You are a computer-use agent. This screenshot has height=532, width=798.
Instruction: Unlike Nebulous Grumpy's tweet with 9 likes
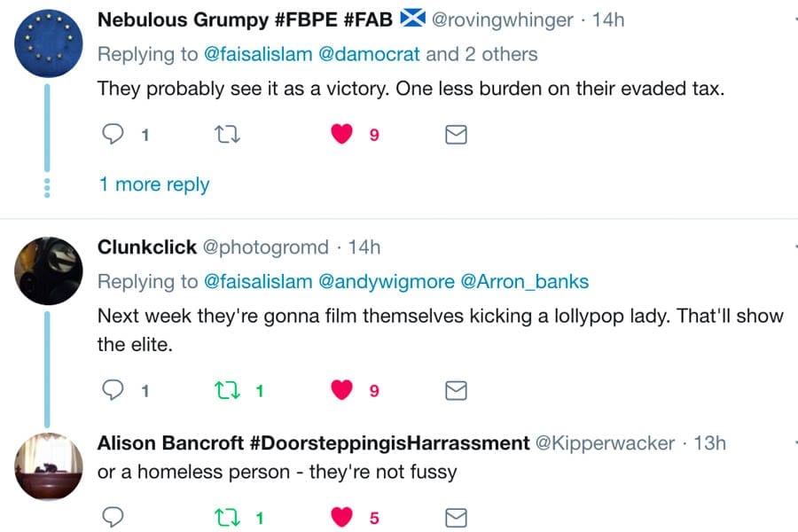click(x=342, y=135)
